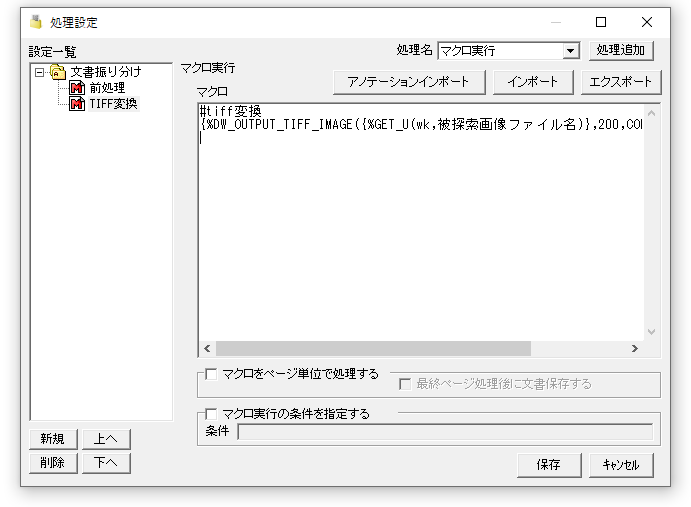Click the エクスポート button
This screenshot has width=691, height=507.
pos(621,82)
